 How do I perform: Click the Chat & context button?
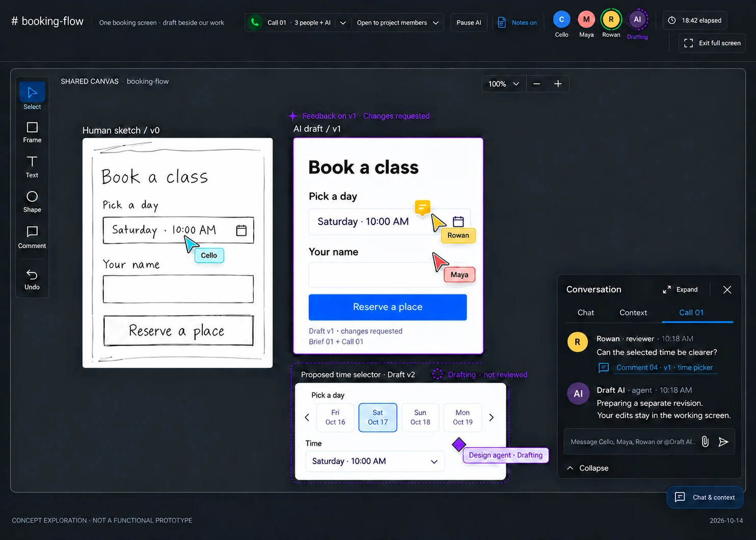(705, 497)
